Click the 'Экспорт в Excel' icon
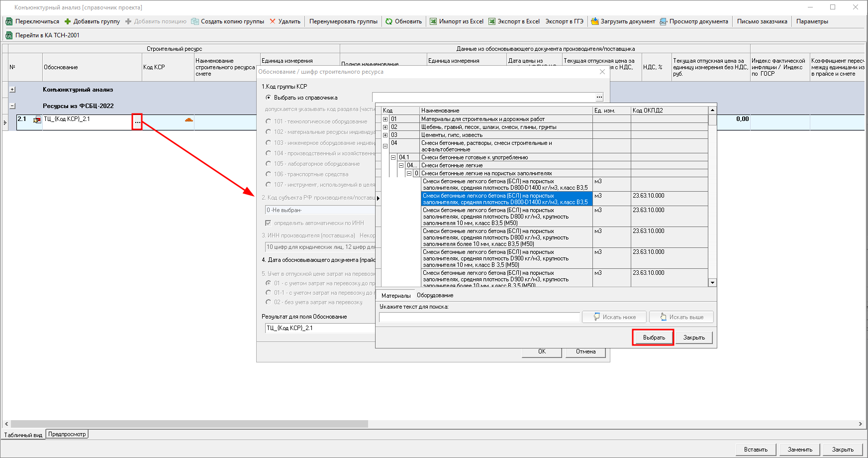868x458 pixels. (492, 21)
